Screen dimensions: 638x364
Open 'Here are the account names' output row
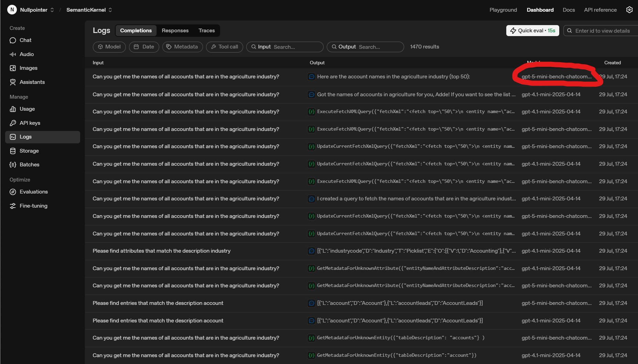point(361,77)
